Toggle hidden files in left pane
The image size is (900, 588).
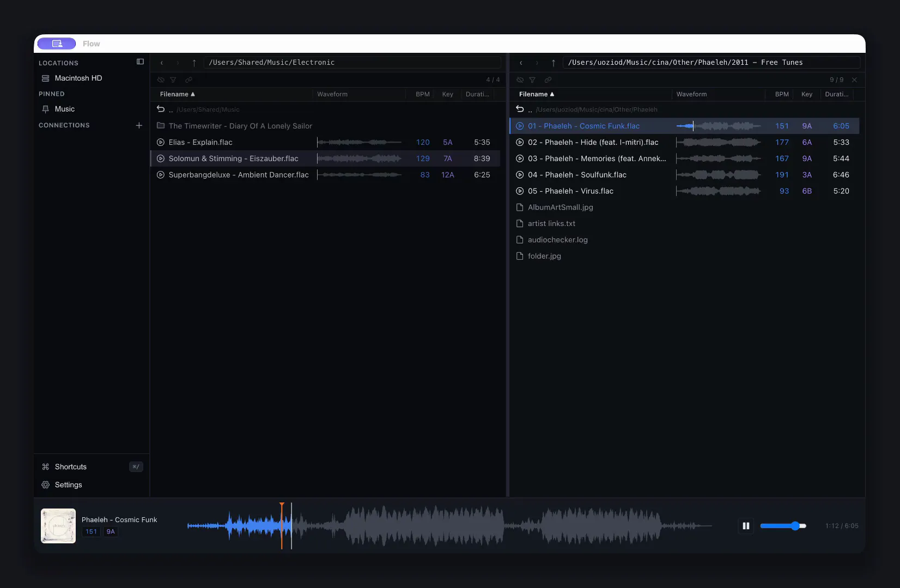point(161,80)
